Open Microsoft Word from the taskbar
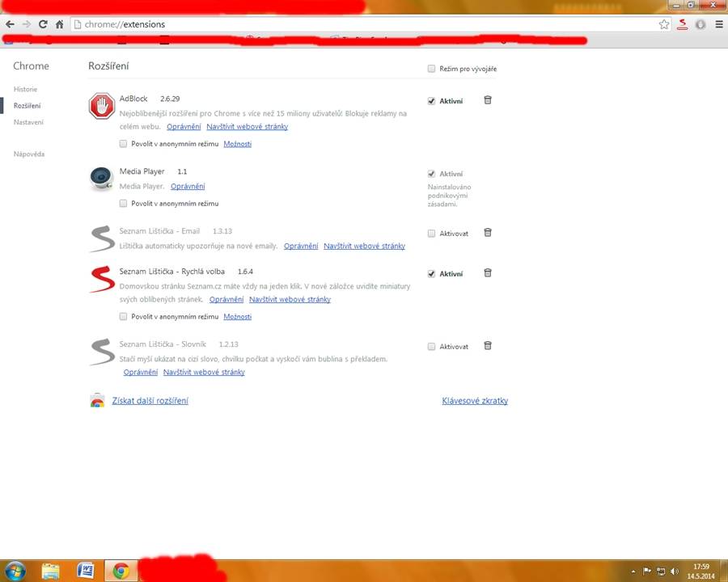This screenshot has width=728, height=582. 86,571
